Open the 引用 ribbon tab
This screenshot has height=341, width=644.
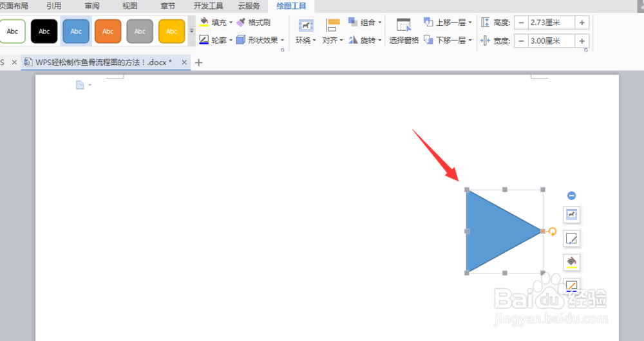pos(54,6)
